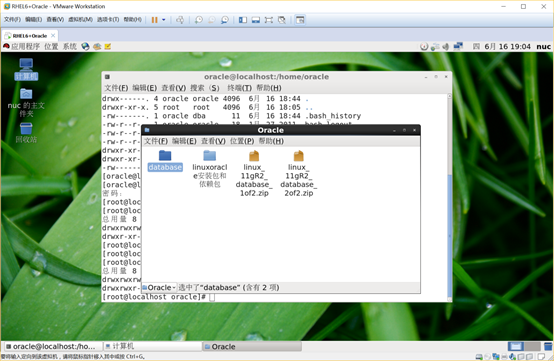Open terminal 帮助(H) menu

[269, 88]
